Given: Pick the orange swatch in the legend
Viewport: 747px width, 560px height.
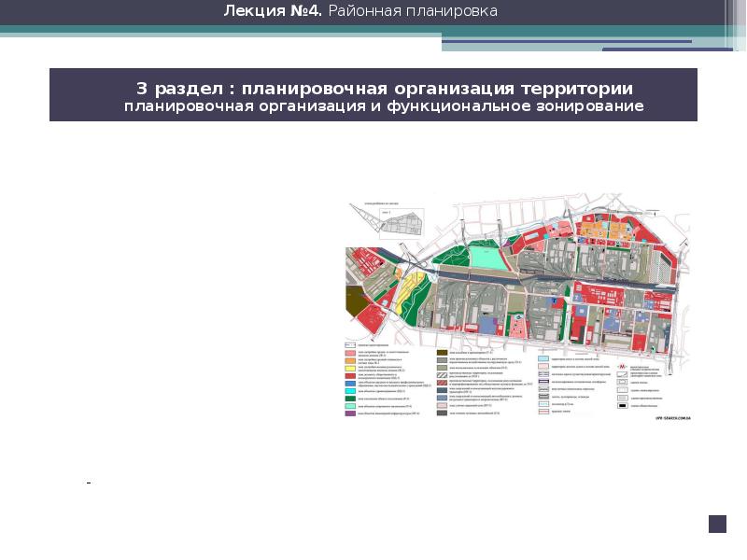Looking at the screenshot, I should point(350,362).
